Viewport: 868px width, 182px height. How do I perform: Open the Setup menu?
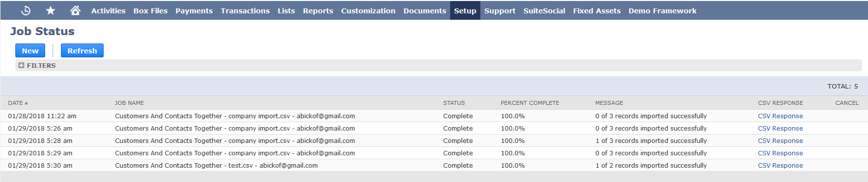coord(465,10)
